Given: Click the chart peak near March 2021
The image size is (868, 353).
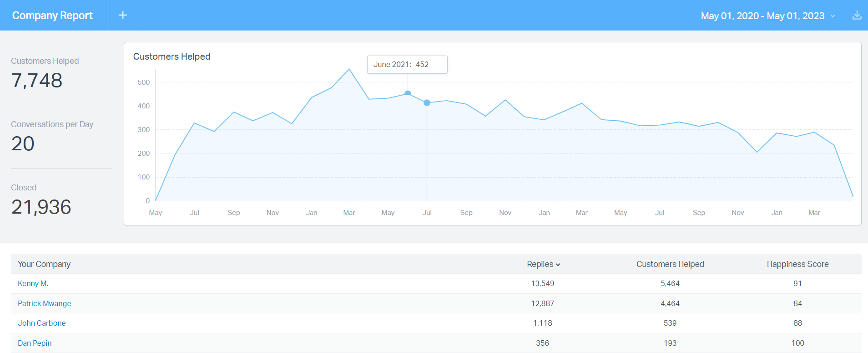Looking at the screenshot, I should 349,69.
